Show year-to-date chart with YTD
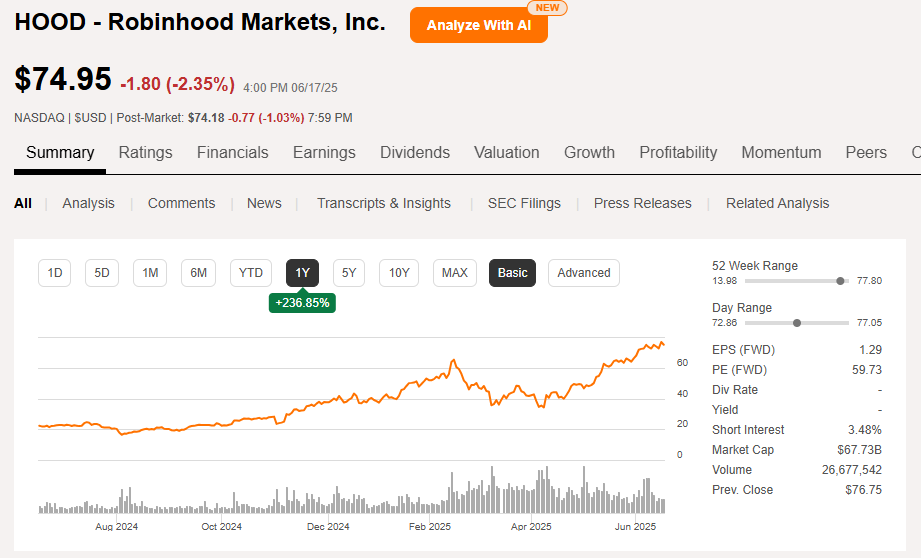 click(x=251, y=273)
